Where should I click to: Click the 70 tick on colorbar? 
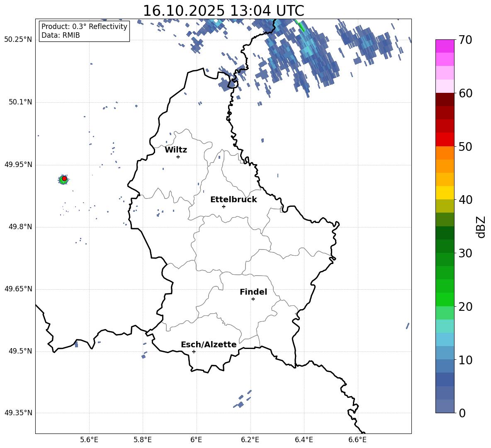[x=465, y=40]
